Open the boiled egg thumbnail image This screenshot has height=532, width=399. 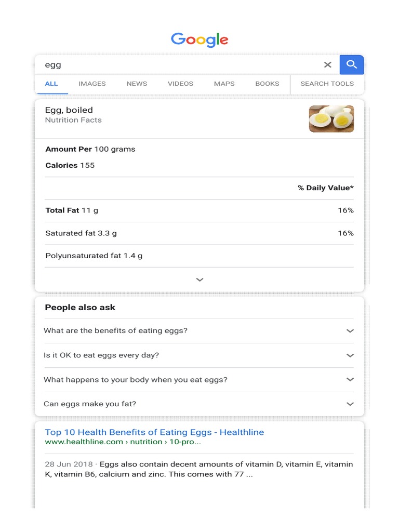[x=331, y=119]
